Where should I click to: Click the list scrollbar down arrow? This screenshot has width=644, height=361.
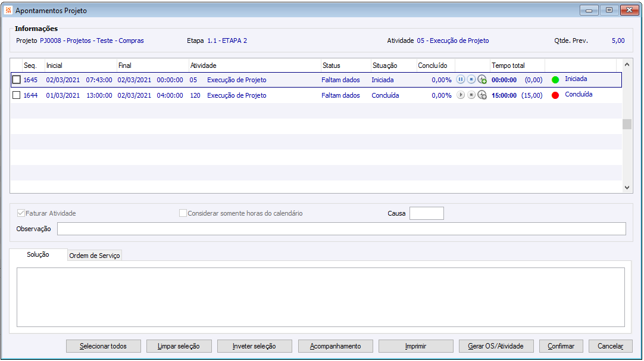pyautogui.click(x=627, y=188)
